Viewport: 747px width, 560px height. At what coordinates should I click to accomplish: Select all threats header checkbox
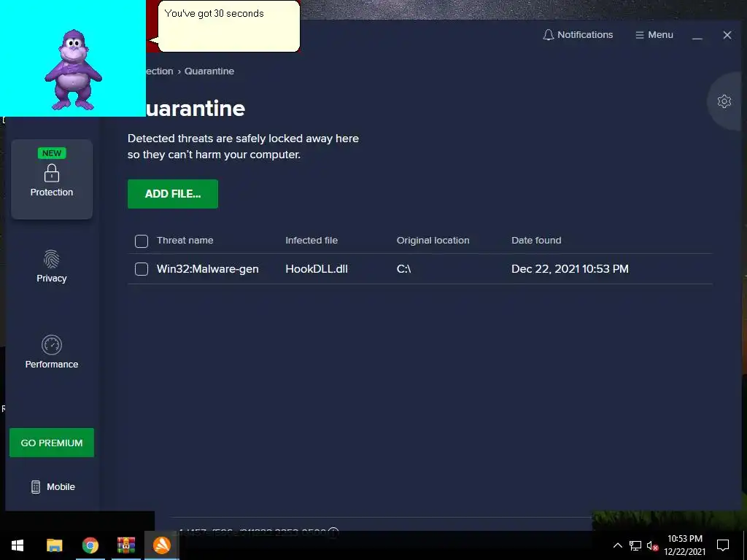[x=142, y=241]
